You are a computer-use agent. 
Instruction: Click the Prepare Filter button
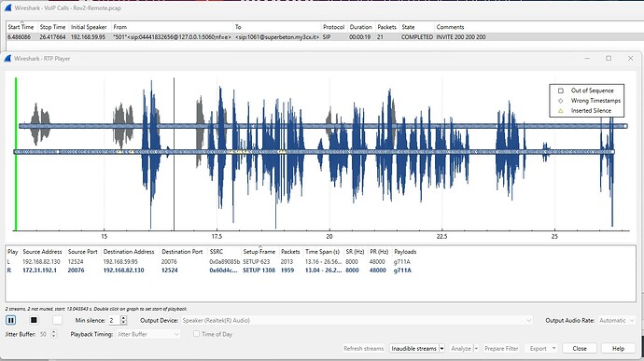point(501,348)
